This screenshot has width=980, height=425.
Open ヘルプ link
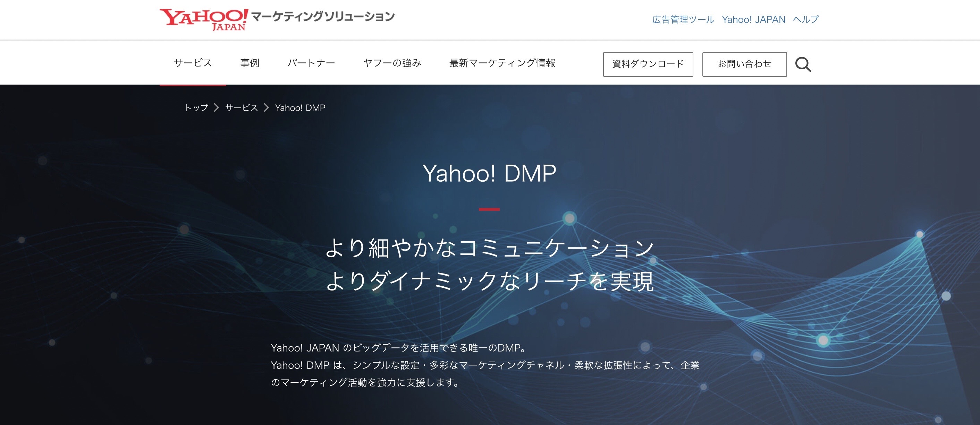805,19
